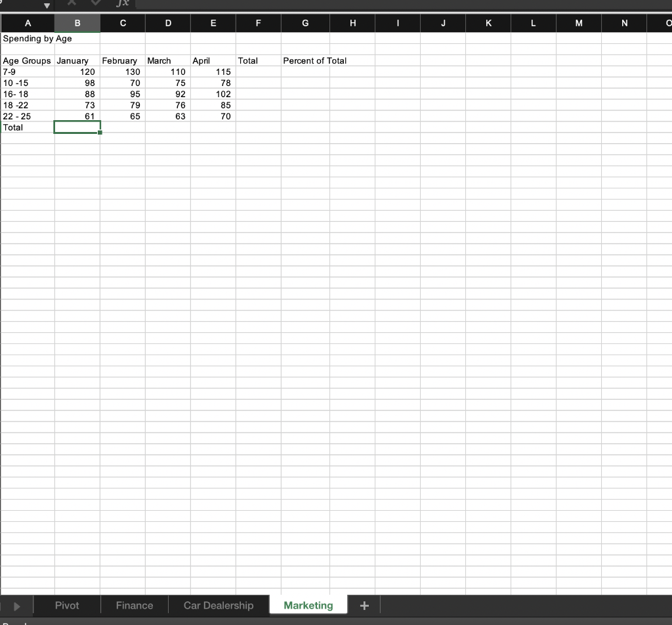Select the January value 61
This screenshot has width=672, height=625.
click(x=77, y=117)
